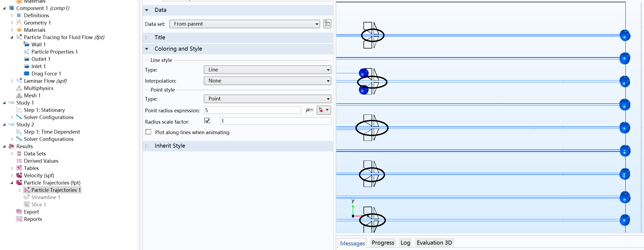Click the Multiphysics node icon
The image size is (644, 250).
pos(19,88)
